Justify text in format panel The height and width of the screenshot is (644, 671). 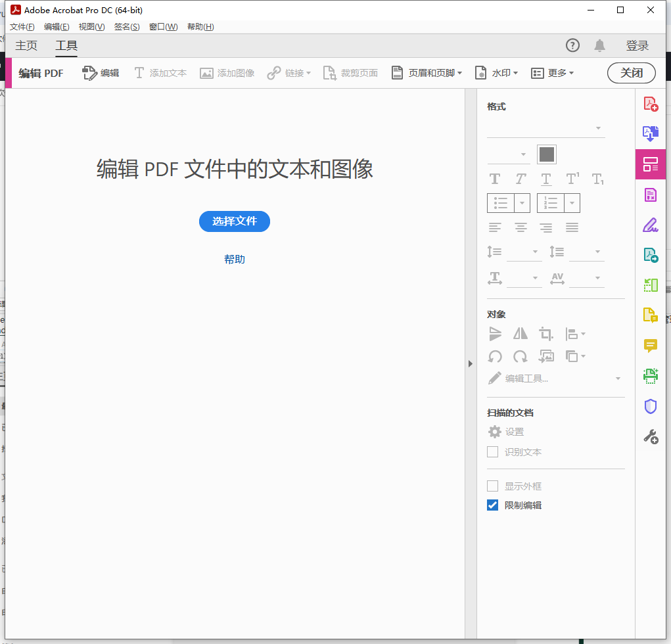(x=572, y=227)
